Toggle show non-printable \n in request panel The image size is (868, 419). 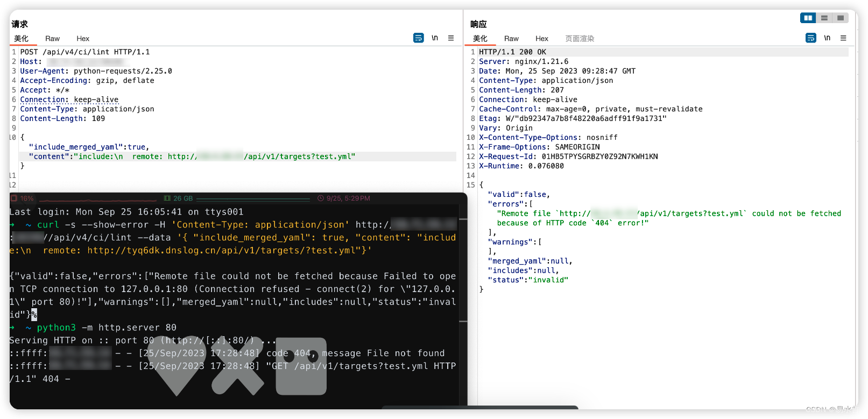(x=435, y=38)
